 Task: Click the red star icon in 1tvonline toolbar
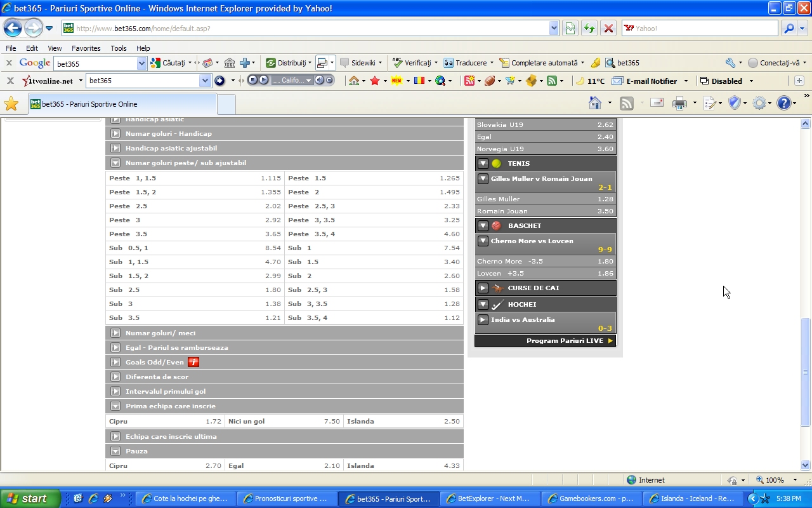point(375,81)
